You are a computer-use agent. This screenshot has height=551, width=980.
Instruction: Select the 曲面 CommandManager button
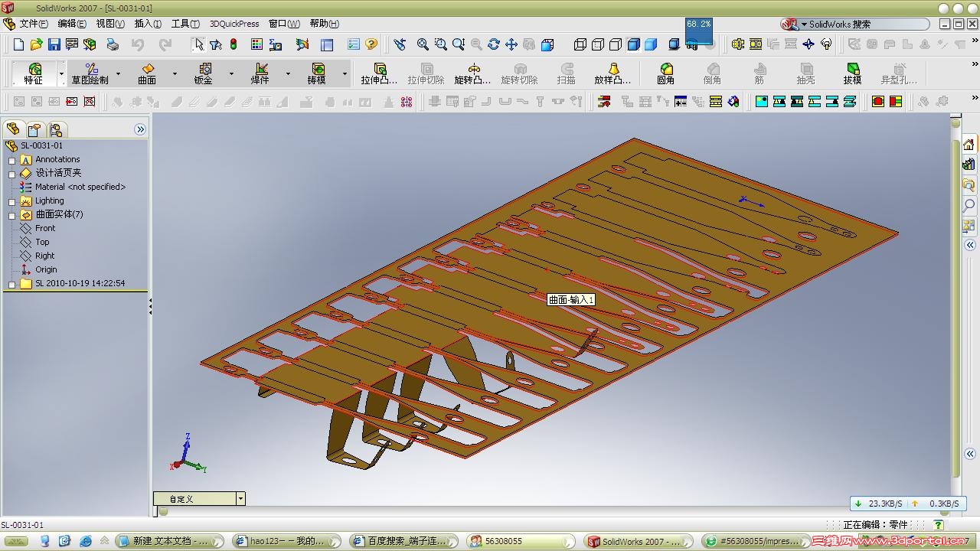point(147,73)
